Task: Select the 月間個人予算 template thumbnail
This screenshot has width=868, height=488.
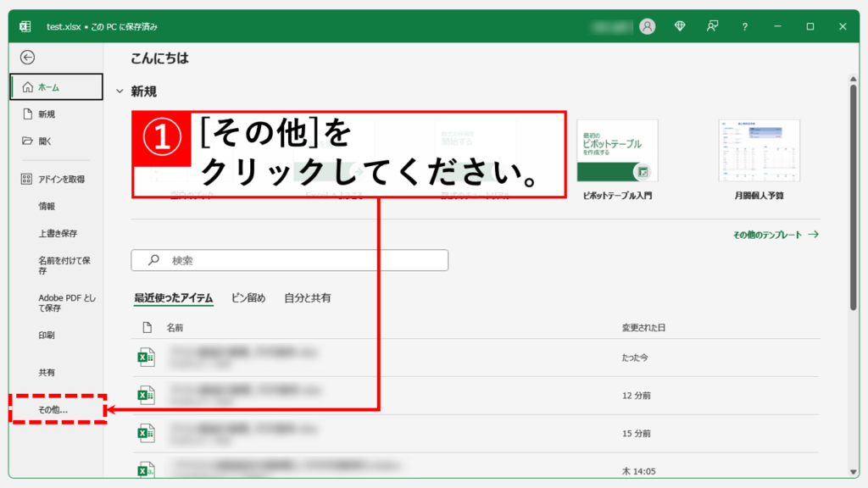Action: pyautogui.click(x=759, y=151)
